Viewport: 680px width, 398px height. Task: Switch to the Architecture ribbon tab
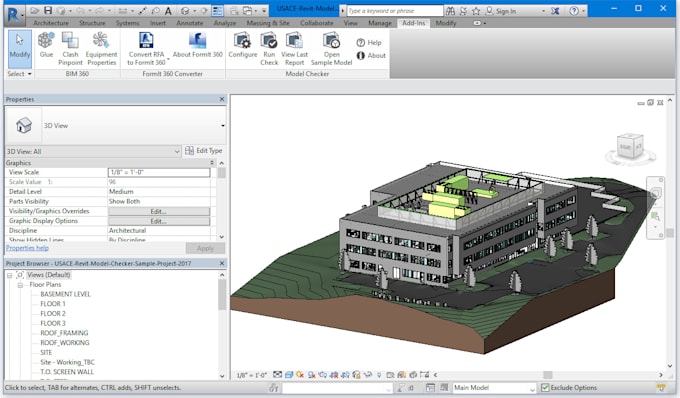click(x=51, y=23)
